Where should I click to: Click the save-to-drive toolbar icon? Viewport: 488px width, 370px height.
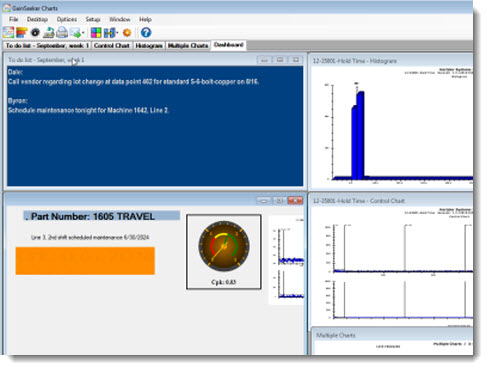49,32
